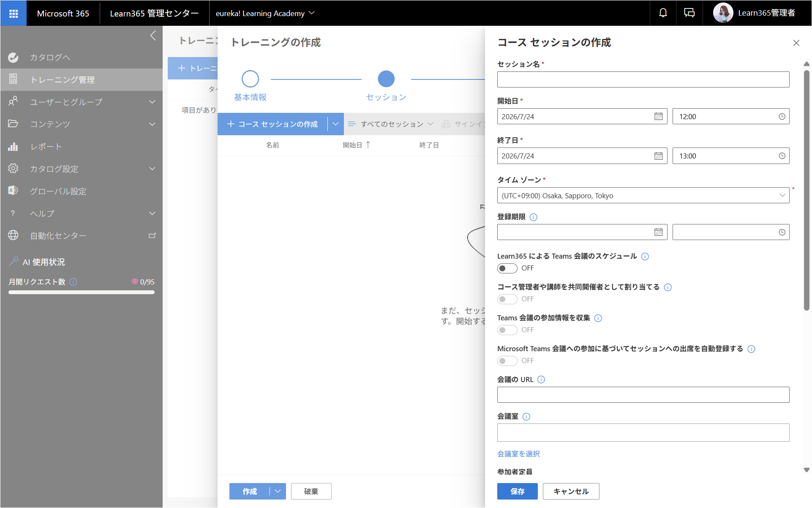The height and width of the screenshot is (508, 812).
Task: Expand カタログ設定 in the sidebar
Action: pos(152,169)
